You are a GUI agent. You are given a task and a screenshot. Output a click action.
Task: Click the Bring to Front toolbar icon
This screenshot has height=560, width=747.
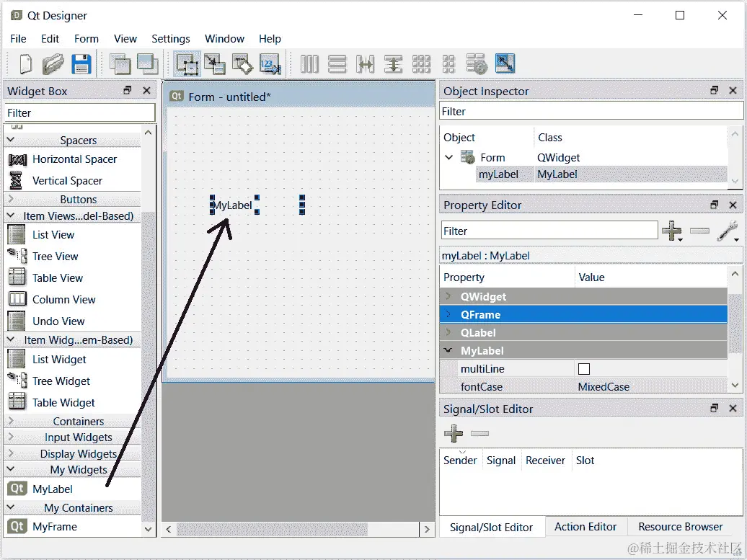[x=148, y=64]
